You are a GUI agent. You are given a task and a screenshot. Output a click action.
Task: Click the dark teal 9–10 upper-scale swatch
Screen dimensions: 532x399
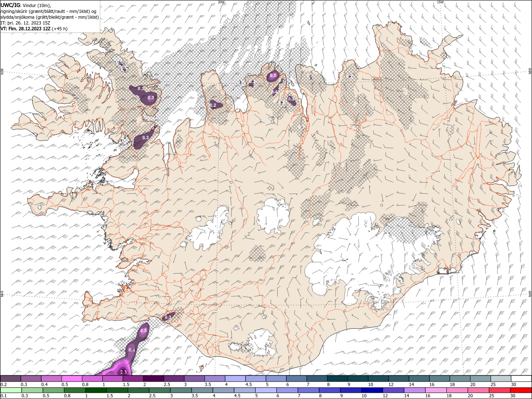pos(357,379)
